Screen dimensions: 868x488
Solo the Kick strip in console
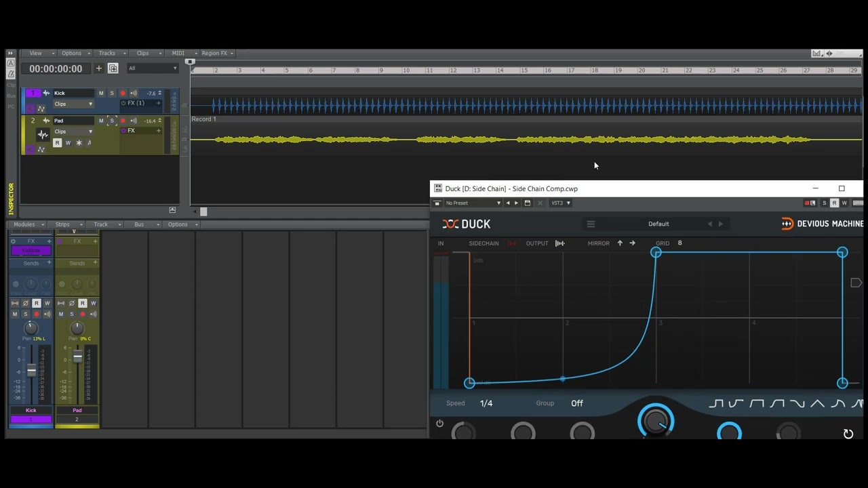[25, 314]
